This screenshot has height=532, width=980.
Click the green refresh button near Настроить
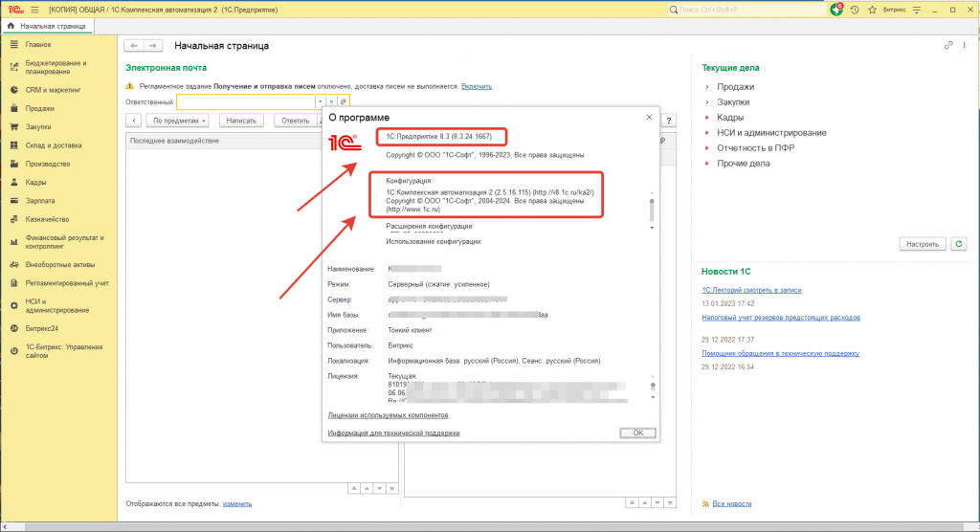click(959, 244)
